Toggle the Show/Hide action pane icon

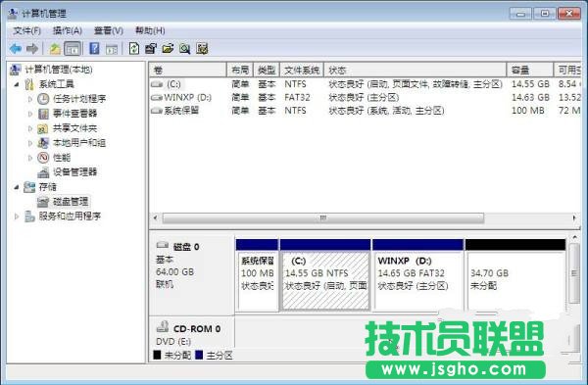point(112,49)
